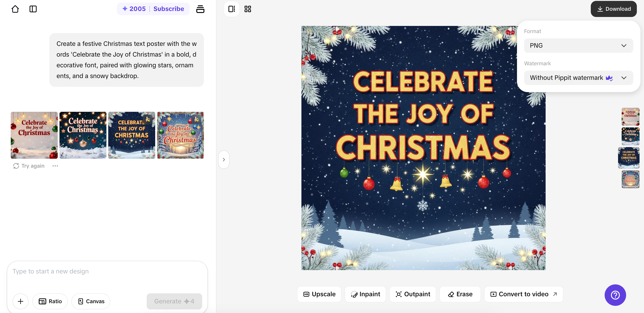Go to the home page icon
This screenshot has height=313, width=644.
[x=15, y=9]
